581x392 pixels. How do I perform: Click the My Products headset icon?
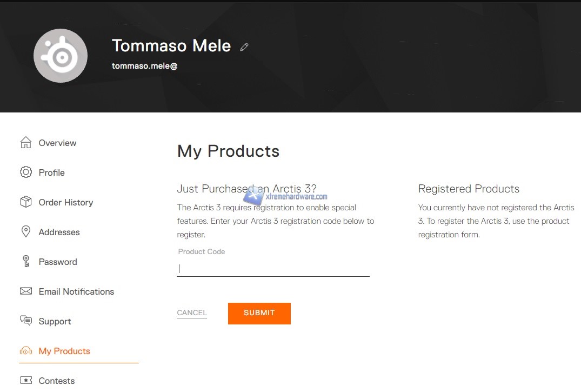coord(26,351)
